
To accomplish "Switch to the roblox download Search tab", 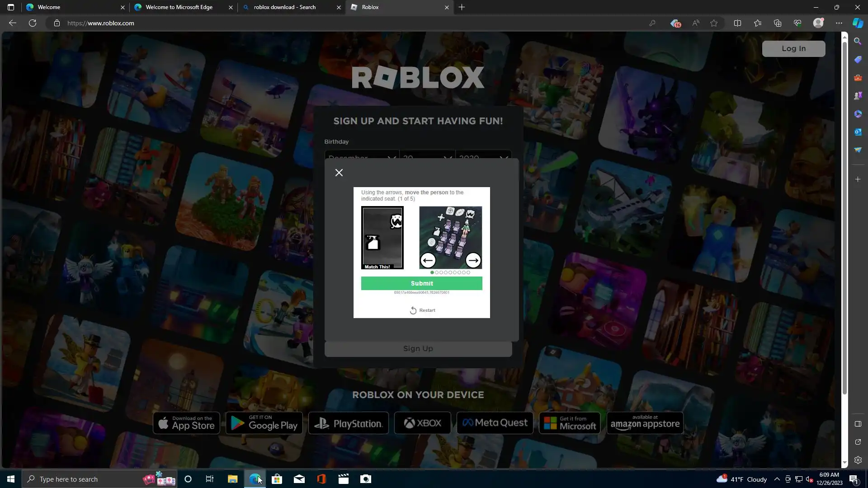I will pyautogui.click(x=285, y=7).
